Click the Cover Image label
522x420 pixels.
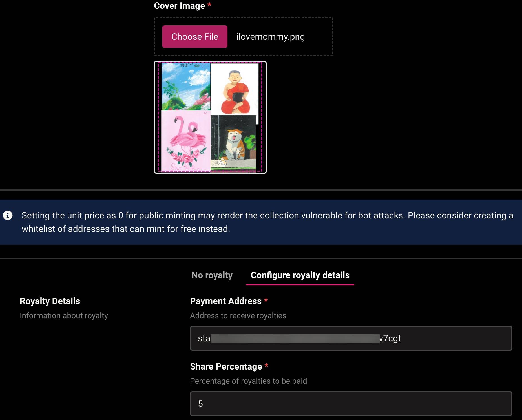pos(179,6)
